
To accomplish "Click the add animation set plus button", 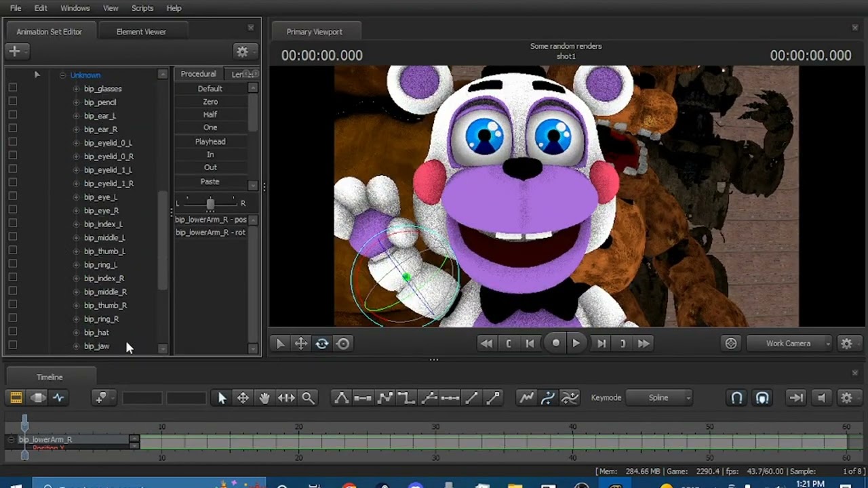I will tap(14, 52).
